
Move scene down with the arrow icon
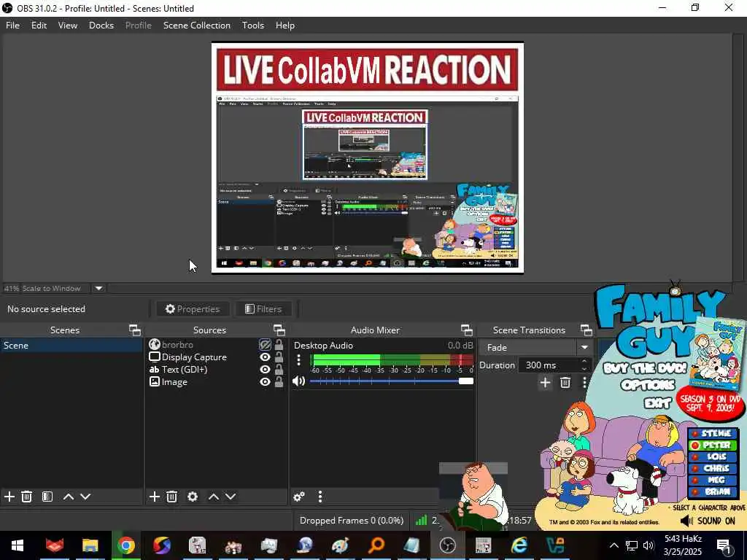(x=85, y=497)
